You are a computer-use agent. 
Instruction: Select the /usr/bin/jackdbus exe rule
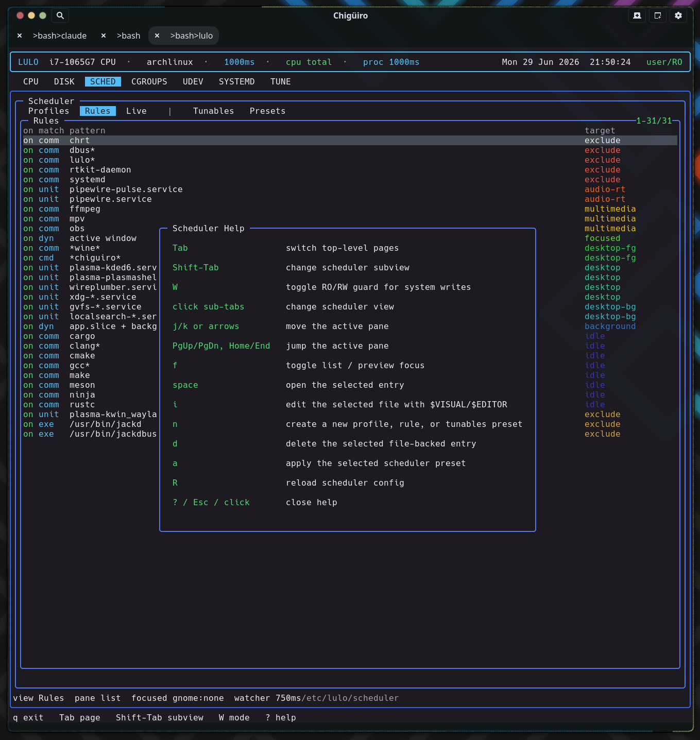[90, 434]
